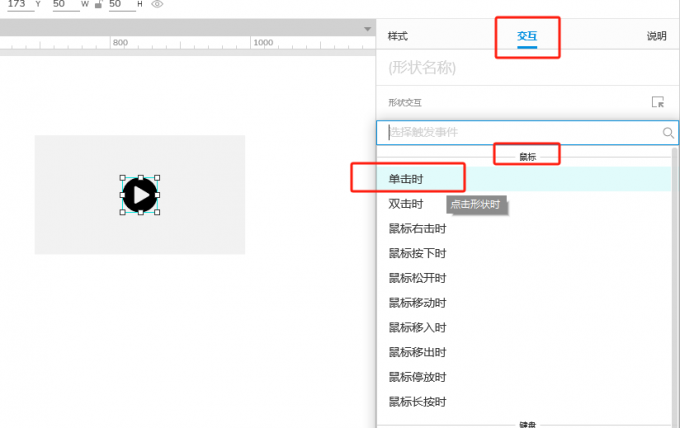The image size is (680, 428).
Task: Click the Y position field showing 50
Action: tap(66, 4)
